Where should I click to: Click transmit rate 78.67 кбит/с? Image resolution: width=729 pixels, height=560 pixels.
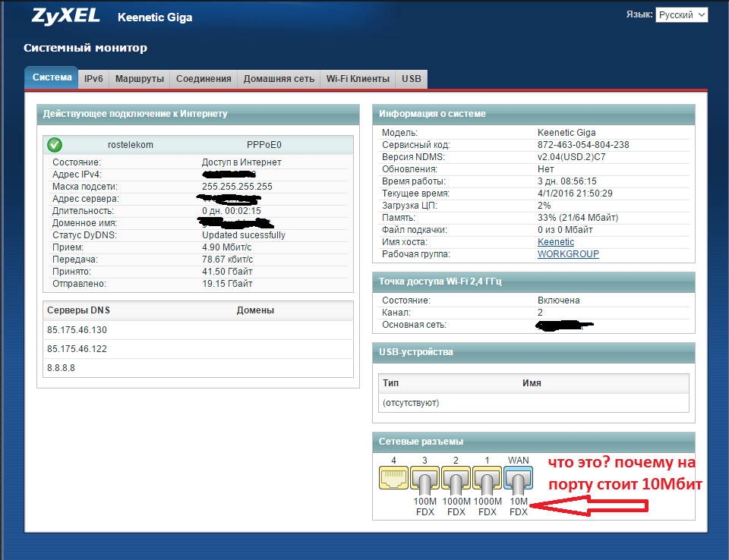pos(227,260)
